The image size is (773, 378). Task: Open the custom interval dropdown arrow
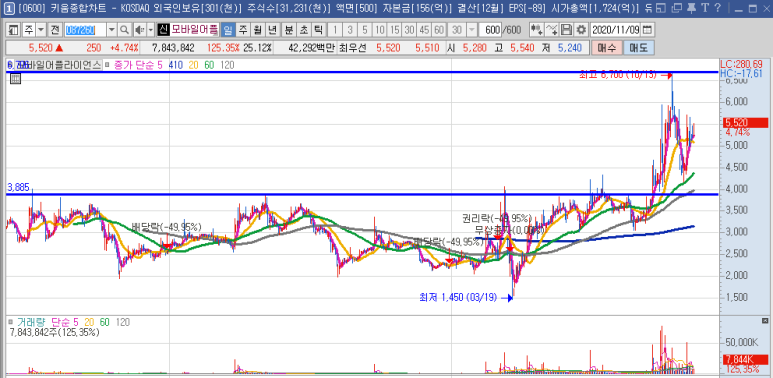pos(472,30)
